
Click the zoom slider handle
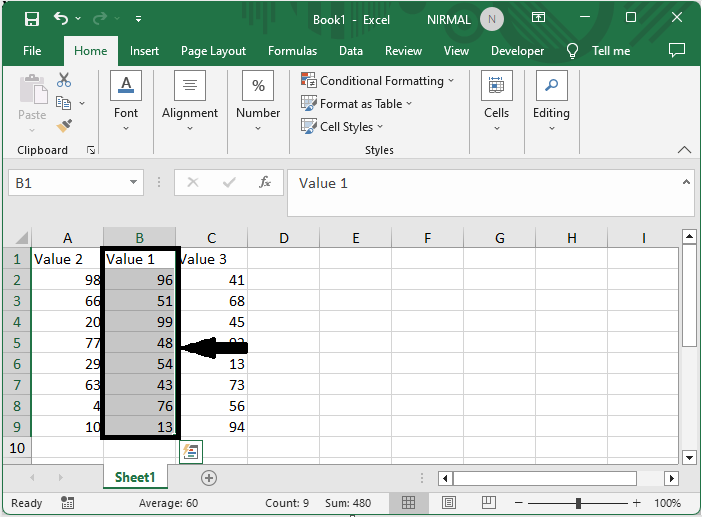[578, 503]
